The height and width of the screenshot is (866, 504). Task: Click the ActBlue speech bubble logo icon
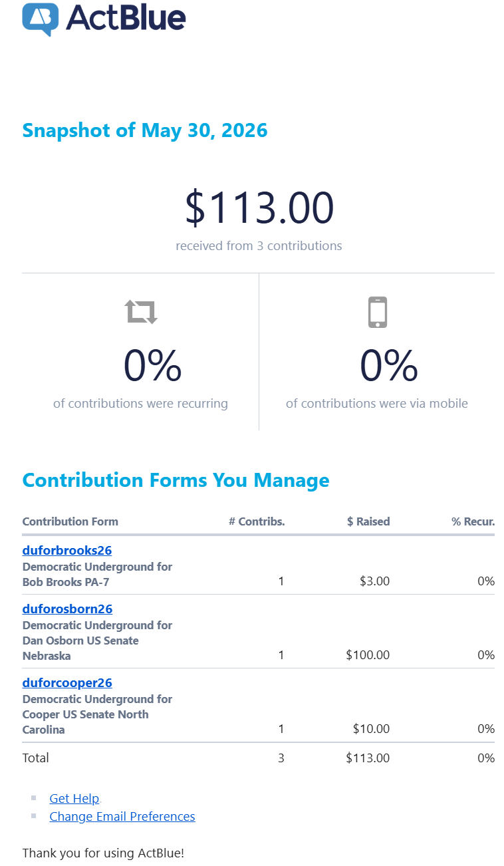[x=41, y=19]
